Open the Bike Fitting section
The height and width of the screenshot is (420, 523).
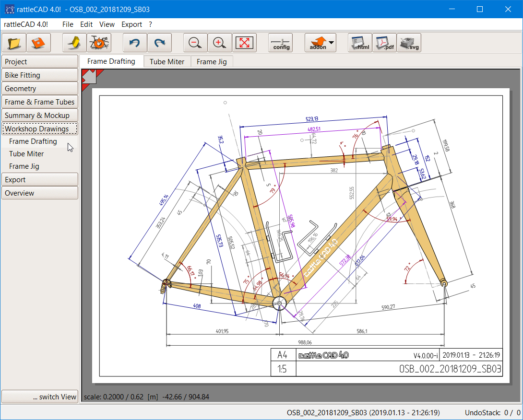pos(40,75)
